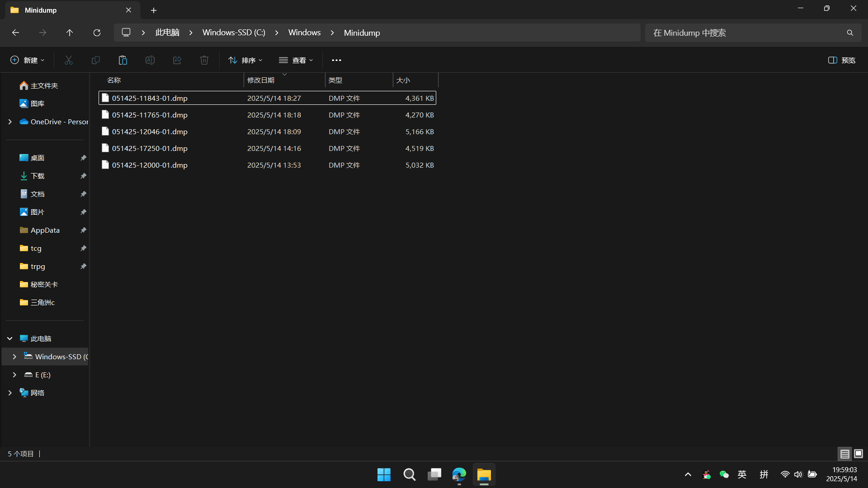
Task: Click the Cut scissors icon
Action: coord(69,60)
